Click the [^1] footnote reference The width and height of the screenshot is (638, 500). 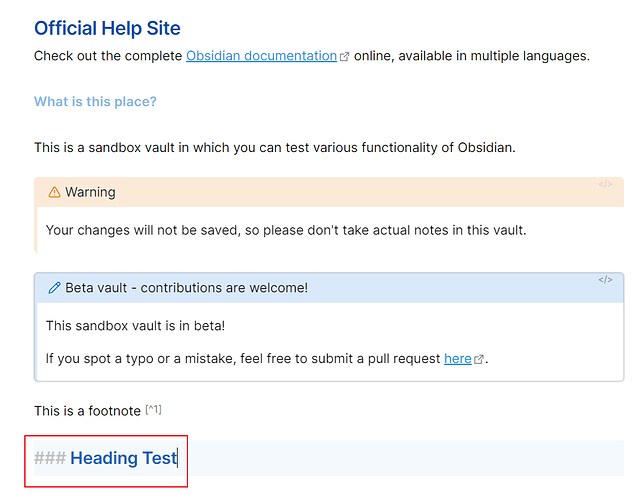point(153,410)
